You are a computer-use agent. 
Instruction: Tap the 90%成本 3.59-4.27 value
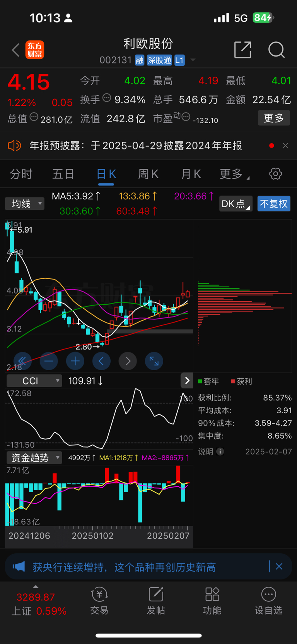click(273, 423)
